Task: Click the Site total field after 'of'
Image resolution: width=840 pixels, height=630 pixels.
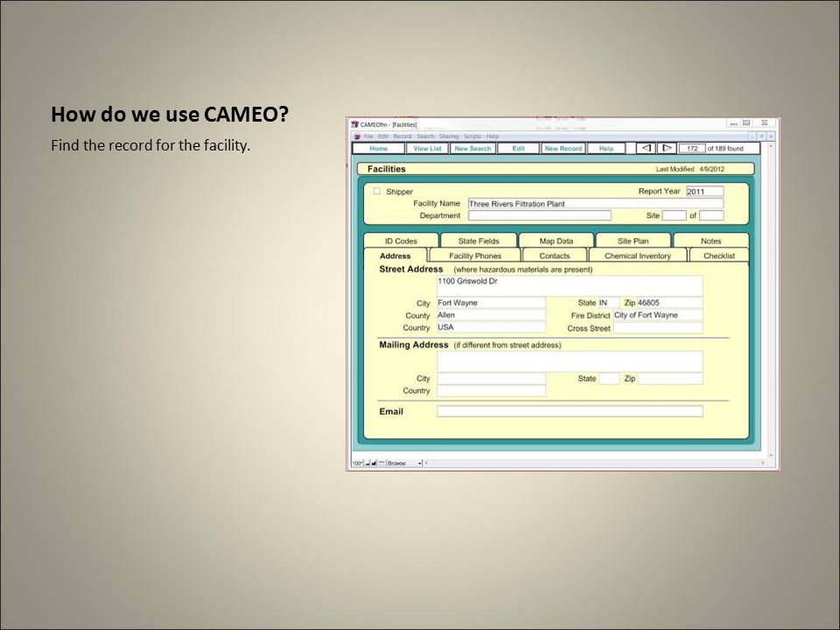Action: [711, 215]
